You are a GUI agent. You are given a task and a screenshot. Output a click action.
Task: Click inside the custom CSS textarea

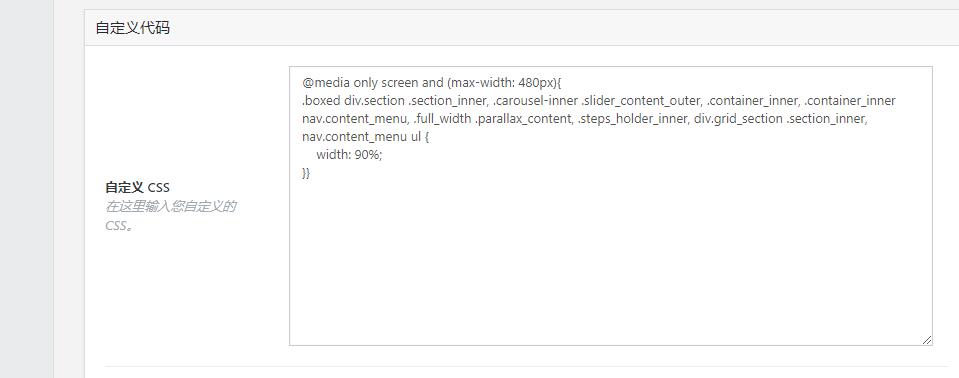[x=610, y=206]
